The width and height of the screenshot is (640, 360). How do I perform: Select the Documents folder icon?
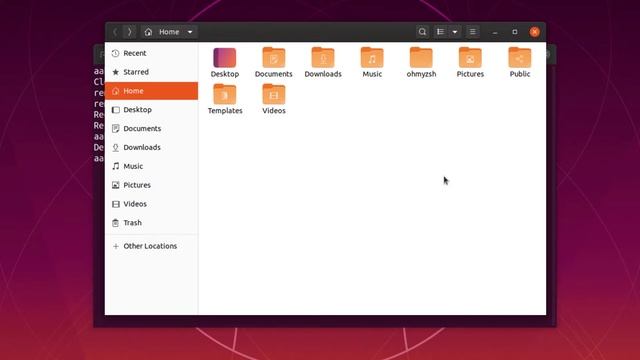tap(274, 58)
